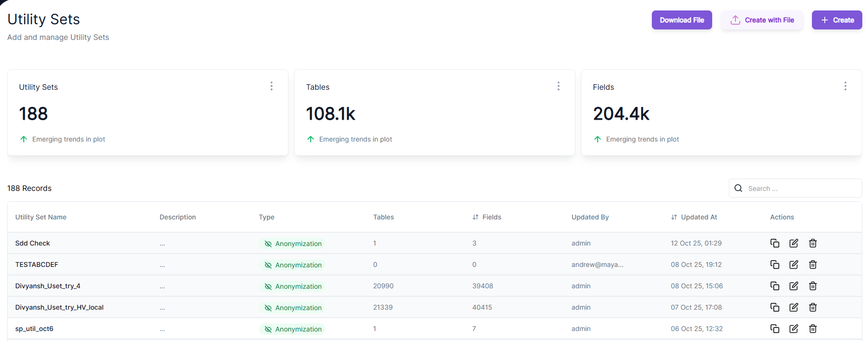Delete the TESTABCDEF utility set

coord(812,265)
